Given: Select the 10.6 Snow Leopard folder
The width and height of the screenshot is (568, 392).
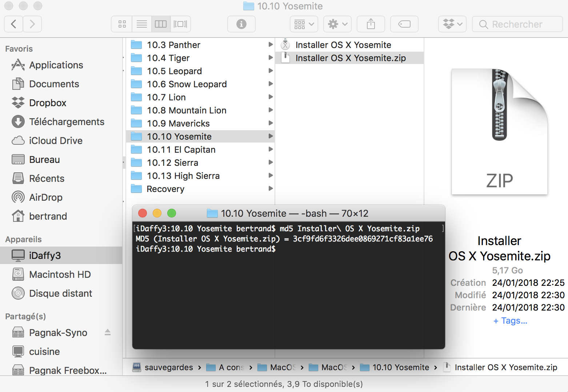Looking at the screenshot, I should coord(200,84).
